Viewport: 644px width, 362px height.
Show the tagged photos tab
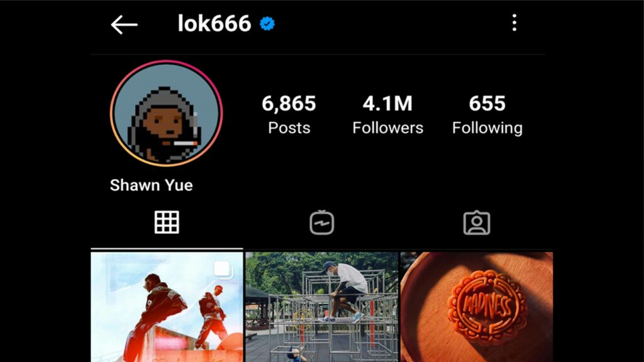(477, 222)
